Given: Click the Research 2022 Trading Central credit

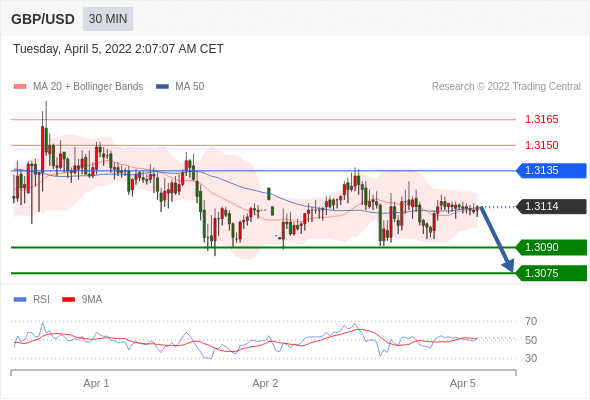Looking at the screenshot, I should coord(506,87).
